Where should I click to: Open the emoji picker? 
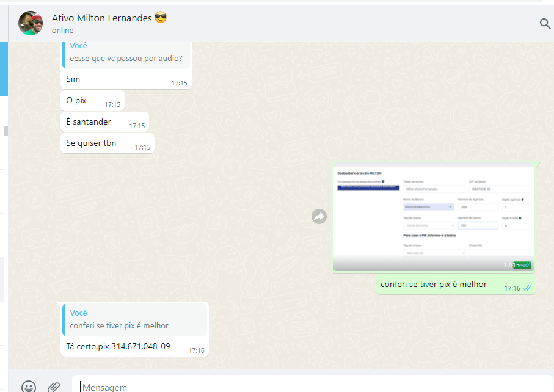point(28,386)
